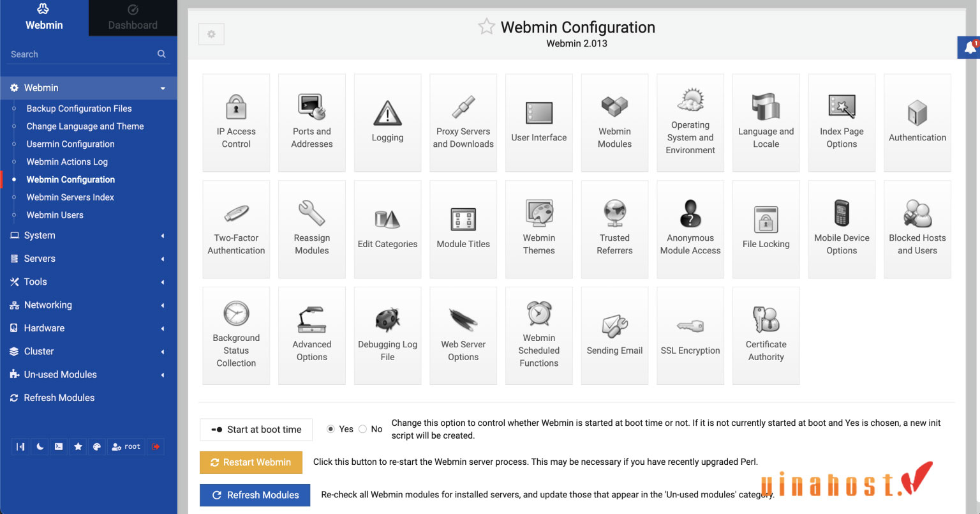Click the search magnifier icon
Image resolution: width=980 pixels, height=514 pixels.
tap(161, 54)
